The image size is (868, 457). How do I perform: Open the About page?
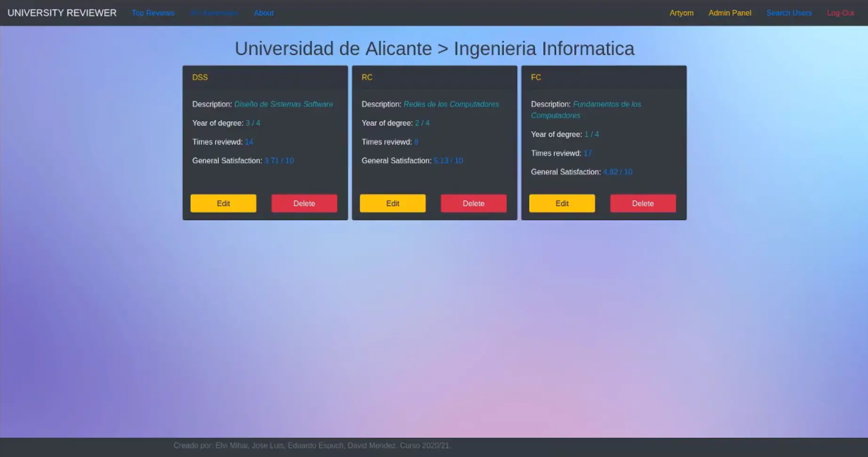(x=263, y=13)
